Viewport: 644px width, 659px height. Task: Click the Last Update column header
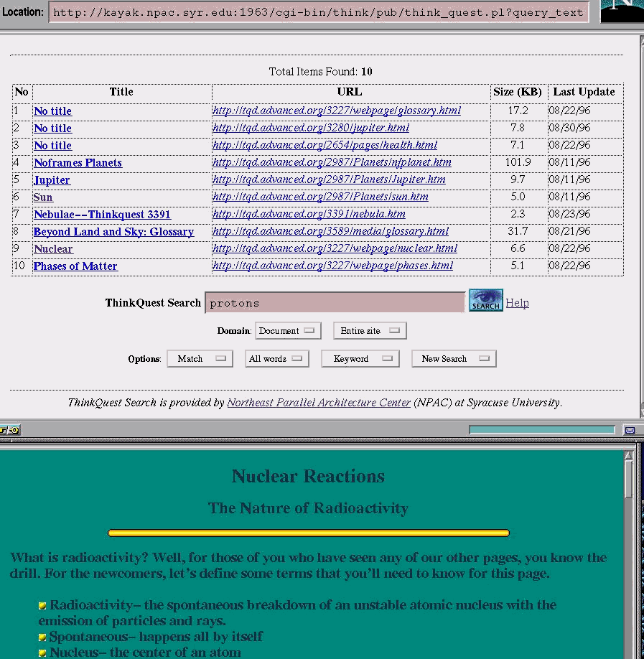584,92
